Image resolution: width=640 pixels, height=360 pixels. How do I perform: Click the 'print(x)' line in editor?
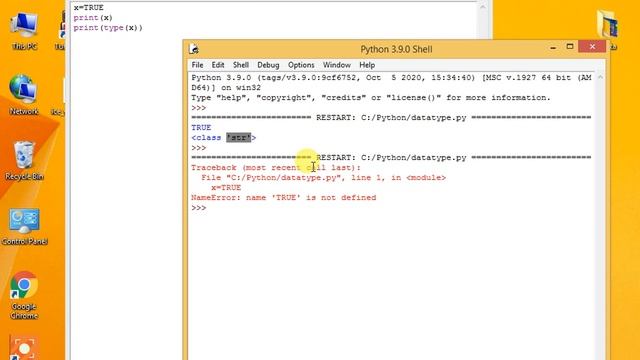93,18
